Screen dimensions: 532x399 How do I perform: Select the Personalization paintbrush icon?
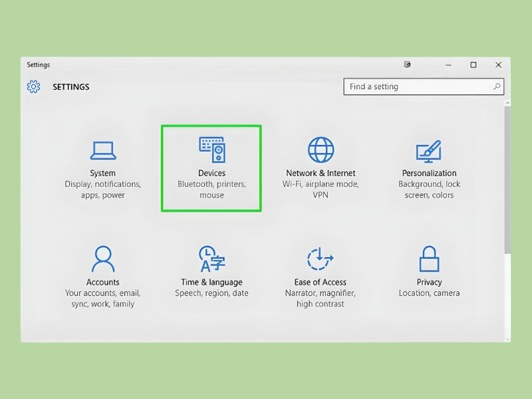[429, 151]
